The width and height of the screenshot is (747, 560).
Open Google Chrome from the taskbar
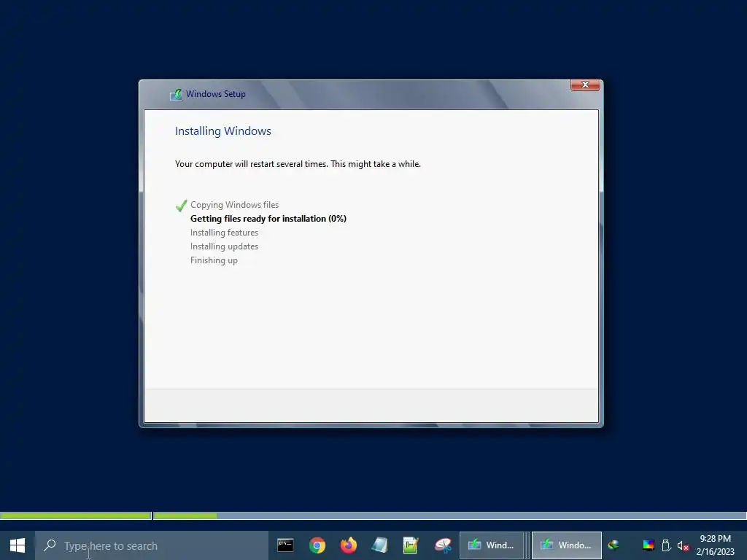(x=317, y=545)
